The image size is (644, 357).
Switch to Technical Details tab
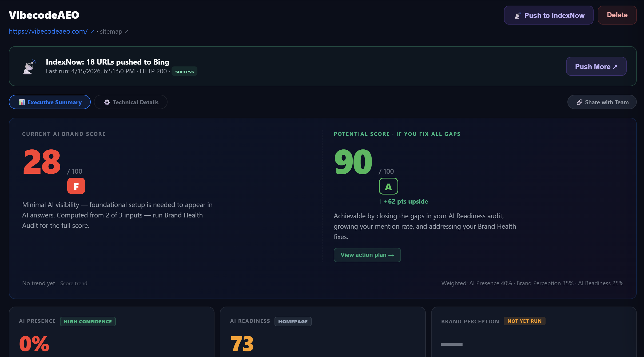(x=130, y=102)
